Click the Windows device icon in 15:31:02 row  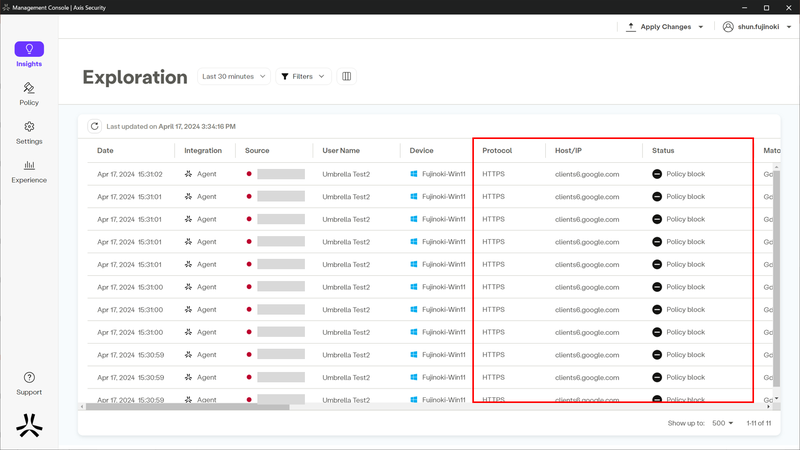click(414, 174)
